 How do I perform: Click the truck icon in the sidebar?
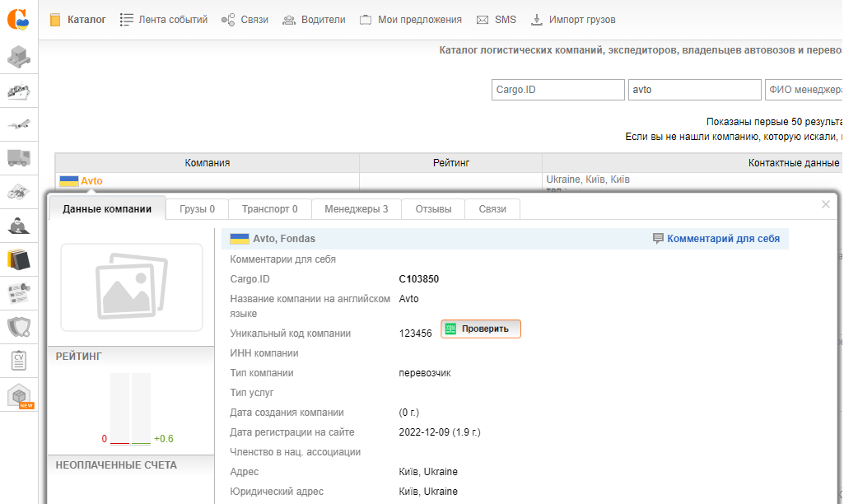pos(19,158)
